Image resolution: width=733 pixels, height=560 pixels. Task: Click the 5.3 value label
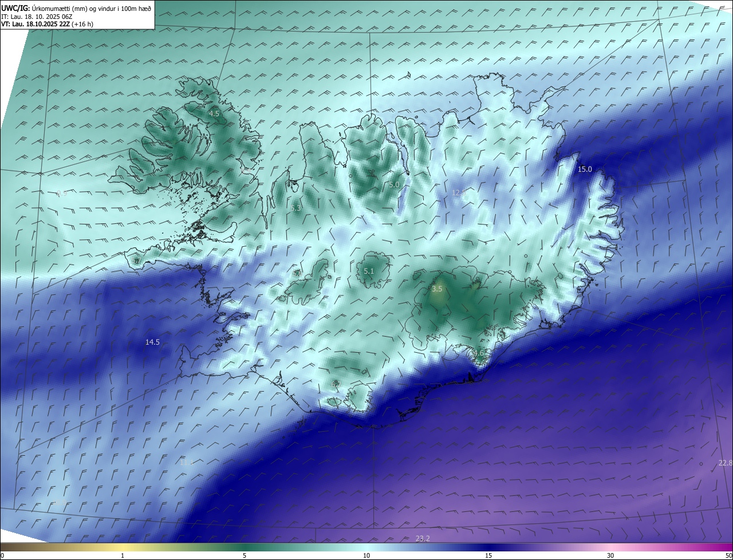(x=295, y=208)
